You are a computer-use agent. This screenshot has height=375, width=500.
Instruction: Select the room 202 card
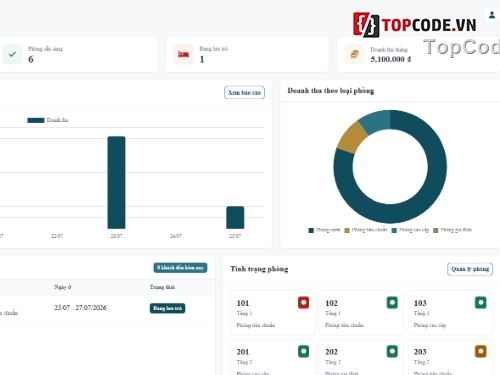361,357
